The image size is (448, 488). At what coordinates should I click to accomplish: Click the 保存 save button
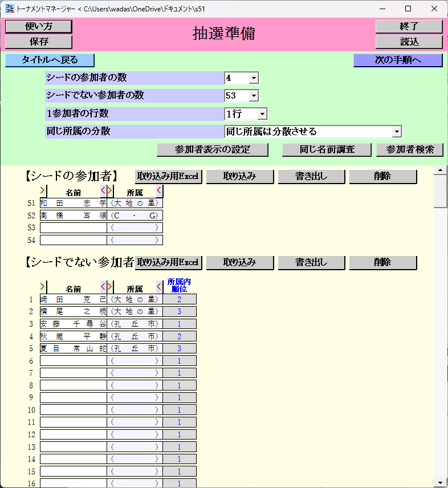coord(39,42)
